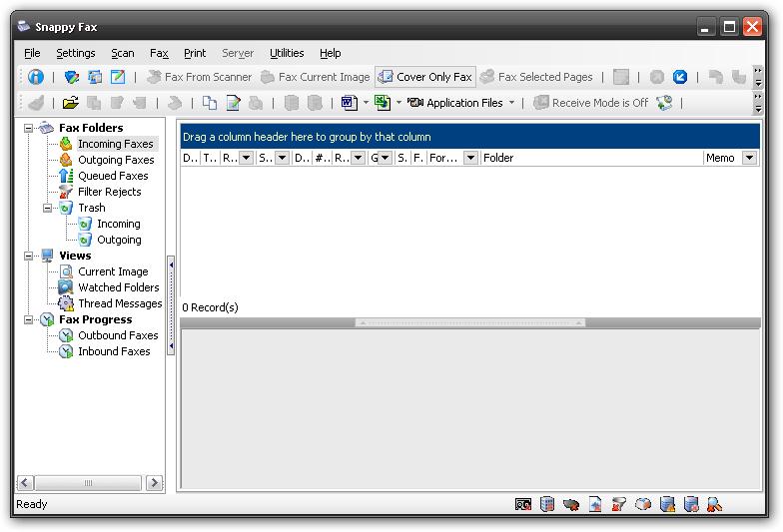Click the copy pages icon in second toolbar

(210, 103)
